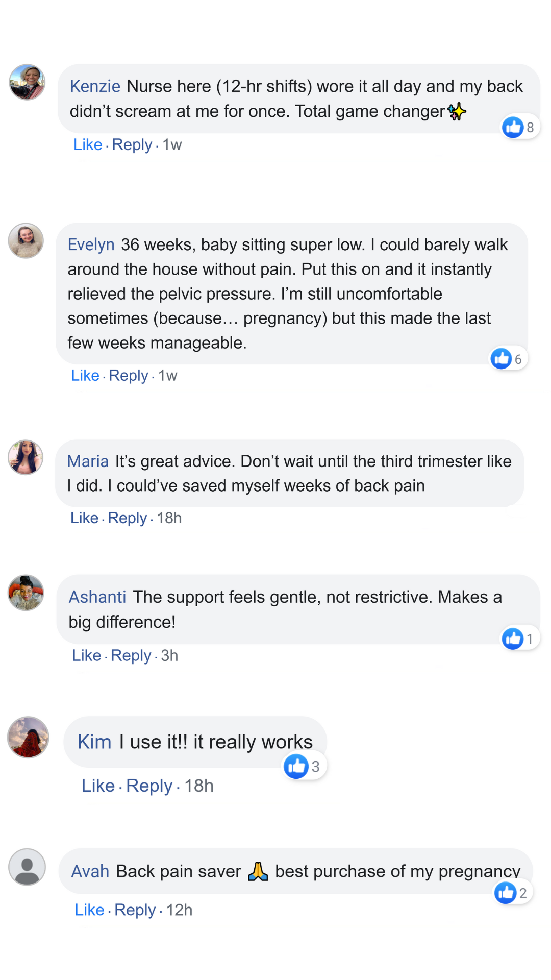Reply to Evelyn's 36 weeks comment
The height and width of the screenshot is (980, 551).
pyautogui.click(x=128, y=375)
